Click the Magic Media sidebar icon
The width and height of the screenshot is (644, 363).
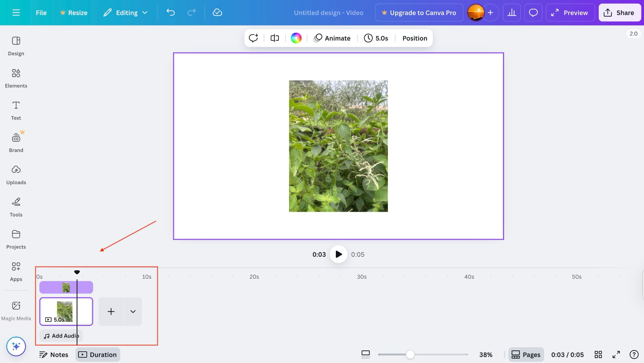click(x=16, y=311)
